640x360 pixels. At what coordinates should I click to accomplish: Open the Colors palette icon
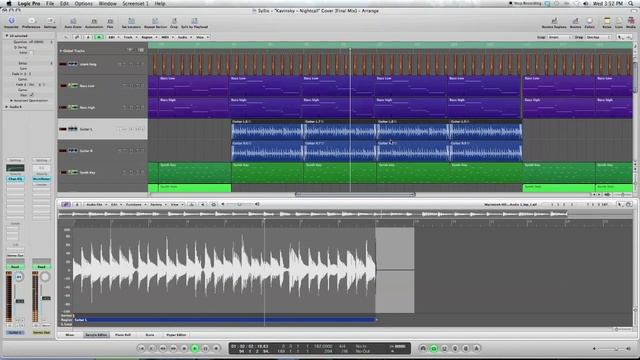589,22
